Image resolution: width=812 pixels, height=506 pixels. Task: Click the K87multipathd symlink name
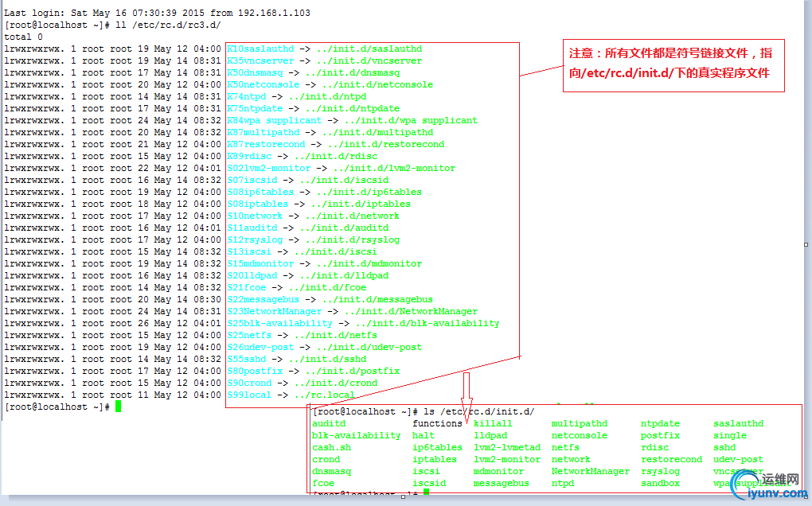263,132
